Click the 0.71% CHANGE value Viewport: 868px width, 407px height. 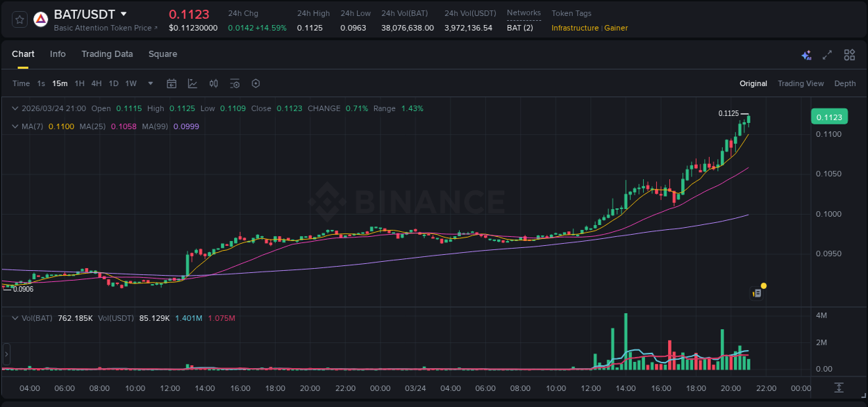356,108
